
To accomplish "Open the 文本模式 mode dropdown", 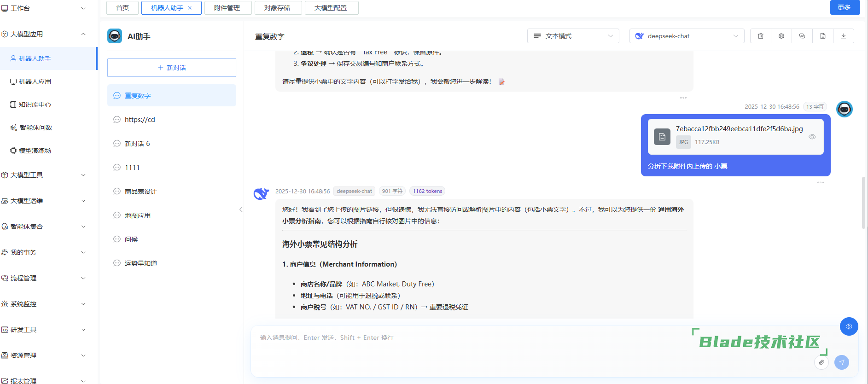I will (x=573, y=36).
